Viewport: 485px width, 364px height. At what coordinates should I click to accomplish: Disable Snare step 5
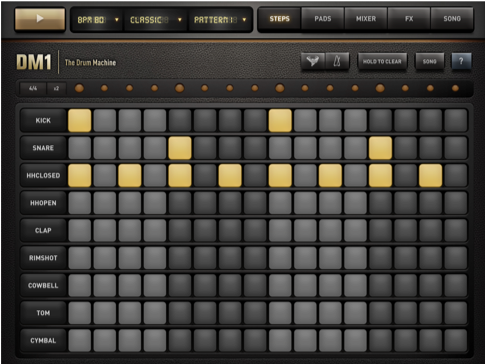point(180,148)
